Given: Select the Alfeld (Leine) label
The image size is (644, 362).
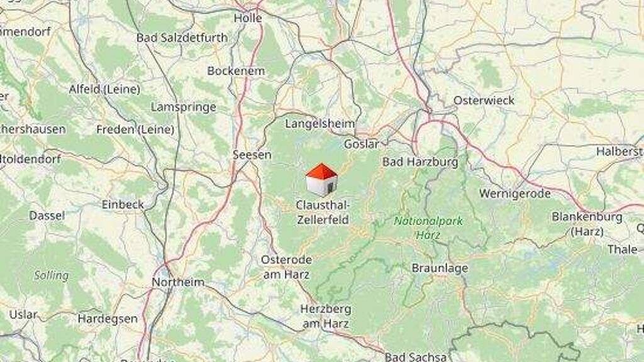Looking at the screenshot, I should pos(104,89).
